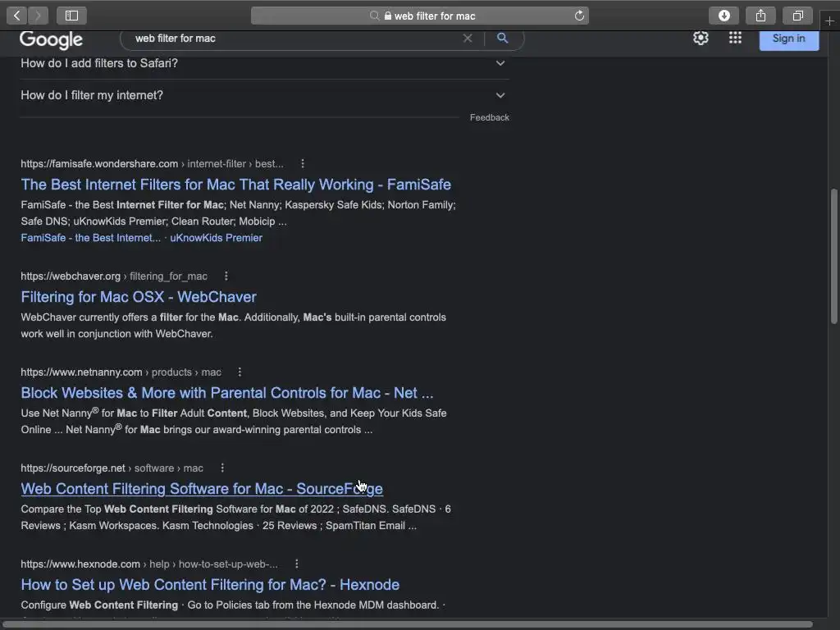This screenshot has height=630, width=840.
Task: Open the Safari downloads button
Action: coord(724,16)
